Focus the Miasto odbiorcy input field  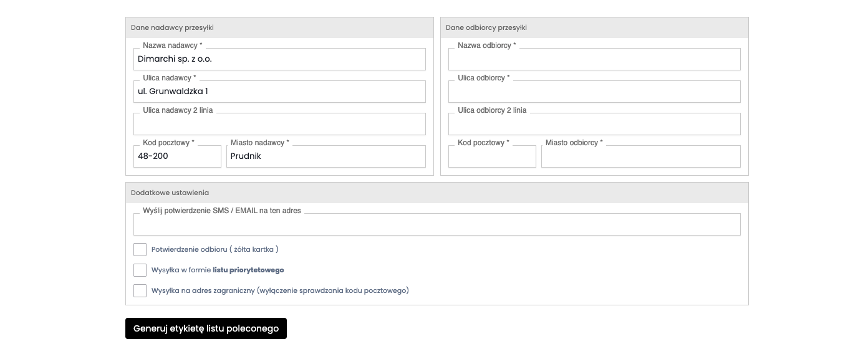(641, 156)
